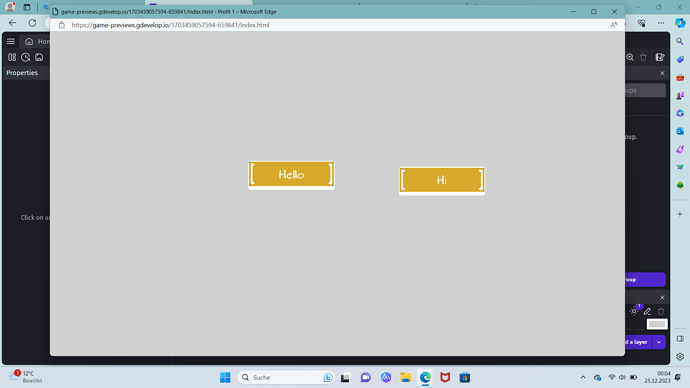Open the Edge sidebar Microsoft 365 icon
The height and width of the screenshot is (388, 690).
coord(680,113)
